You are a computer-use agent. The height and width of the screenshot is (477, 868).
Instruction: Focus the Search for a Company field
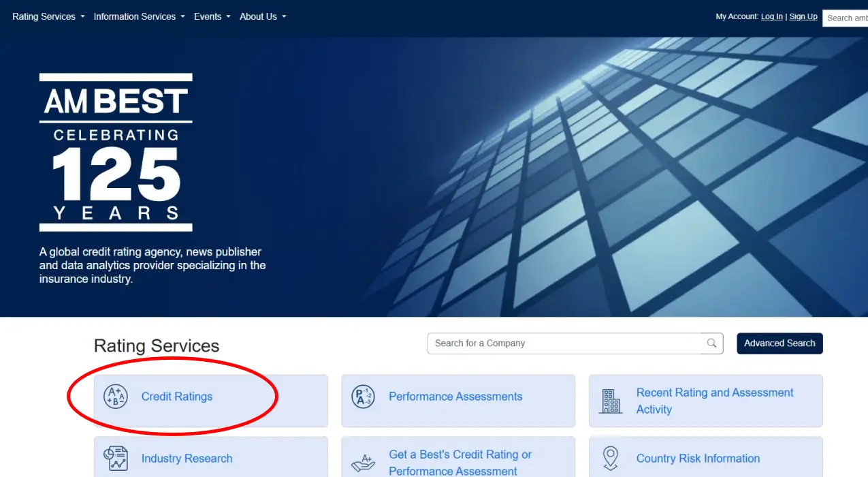click(x=564, y=343)
